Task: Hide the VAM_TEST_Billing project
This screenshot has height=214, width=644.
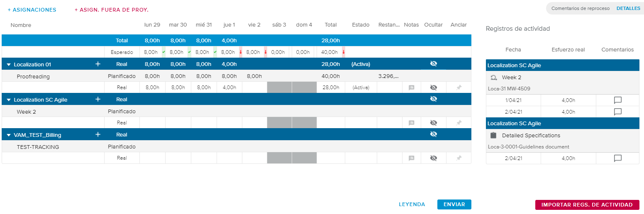Action: click(x=434, y=134)
